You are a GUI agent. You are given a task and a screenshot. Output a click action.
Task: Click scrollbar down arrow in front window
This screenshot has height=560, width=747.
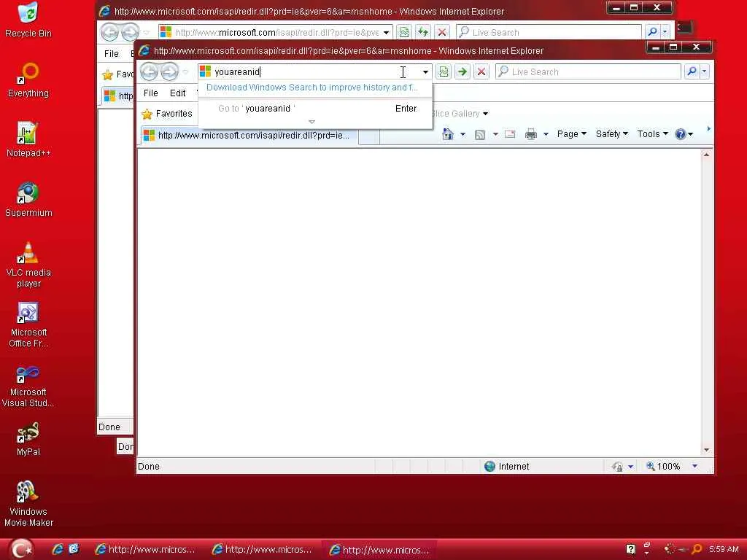[x=706, y=450]
